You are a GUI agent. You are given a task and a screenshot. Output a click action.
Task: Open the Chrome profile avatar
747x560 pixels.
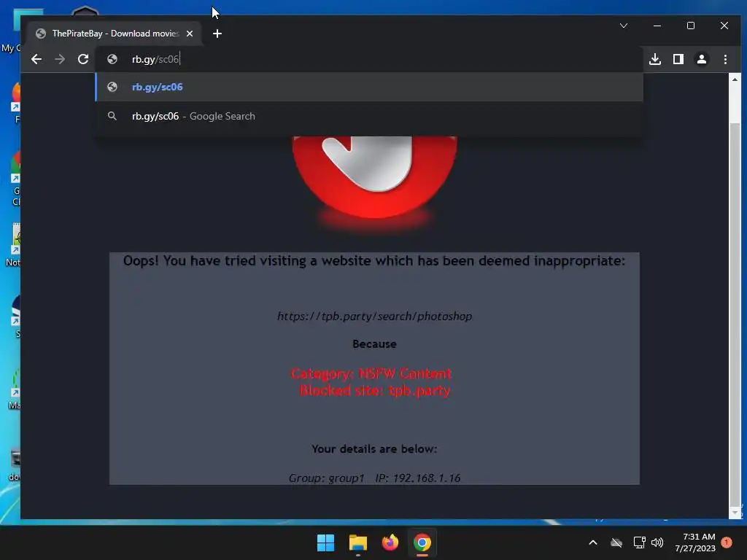point(702,59)
